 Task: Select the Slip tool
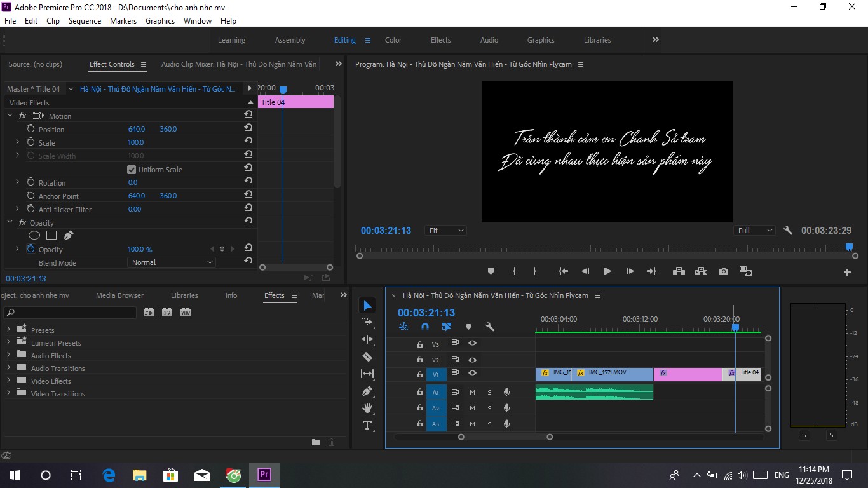367,374
